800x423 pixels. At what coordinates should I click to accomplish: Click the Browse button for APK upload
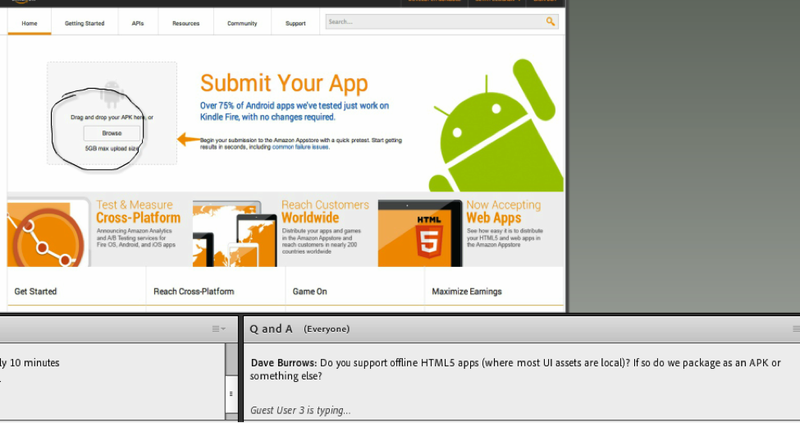click(x=112, y=133)
